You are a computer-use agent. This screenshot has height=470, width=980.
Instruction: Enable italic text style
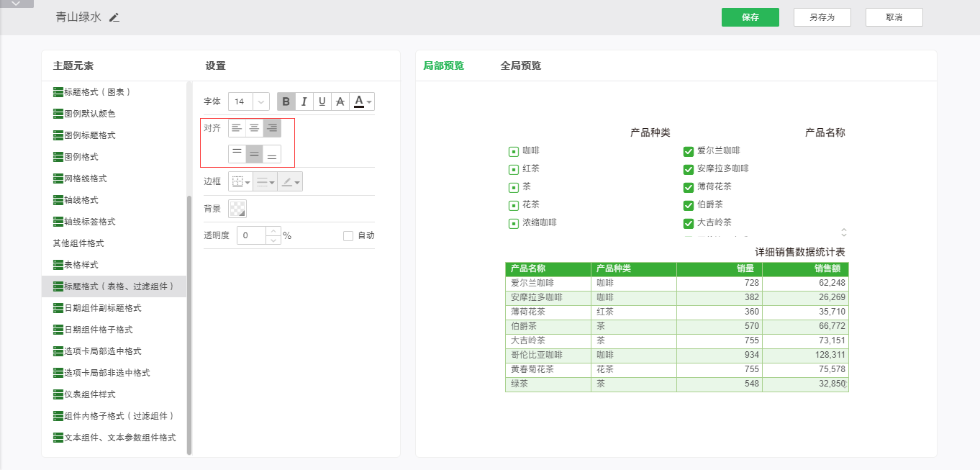click(304, 101)
